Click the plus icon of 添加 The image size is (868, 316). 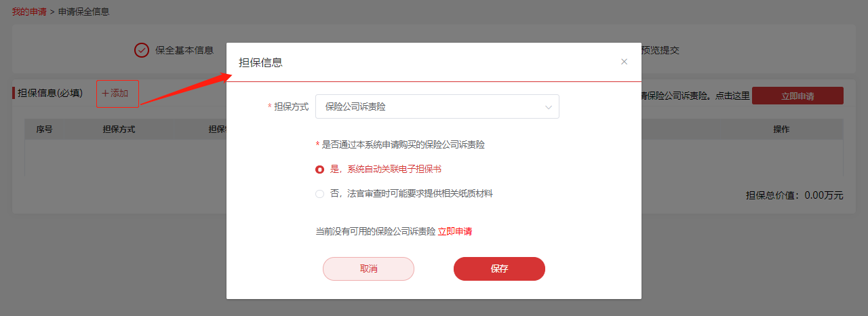(x=105, y=94)
